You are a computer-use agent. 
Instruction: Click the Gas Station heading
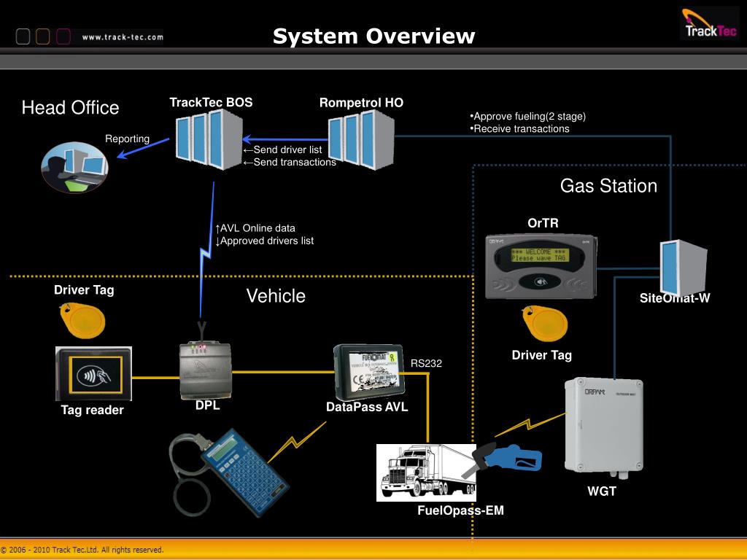[608, 186]
